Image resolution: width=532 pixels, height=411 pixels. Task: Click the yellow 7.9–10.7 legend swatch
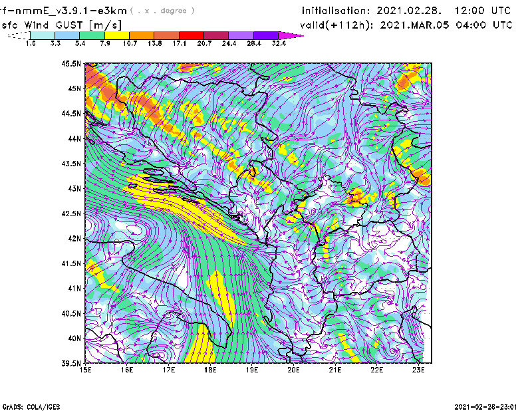pyautogui.click(x=117, y=35)
